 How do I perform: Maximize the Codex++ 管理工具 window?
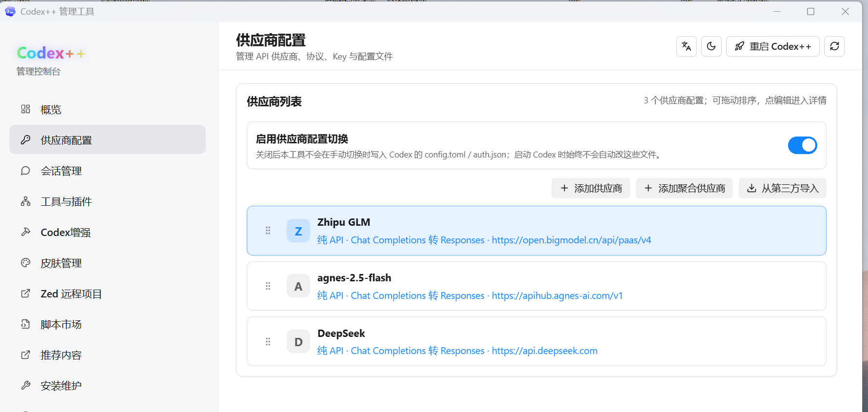point(810,11)
